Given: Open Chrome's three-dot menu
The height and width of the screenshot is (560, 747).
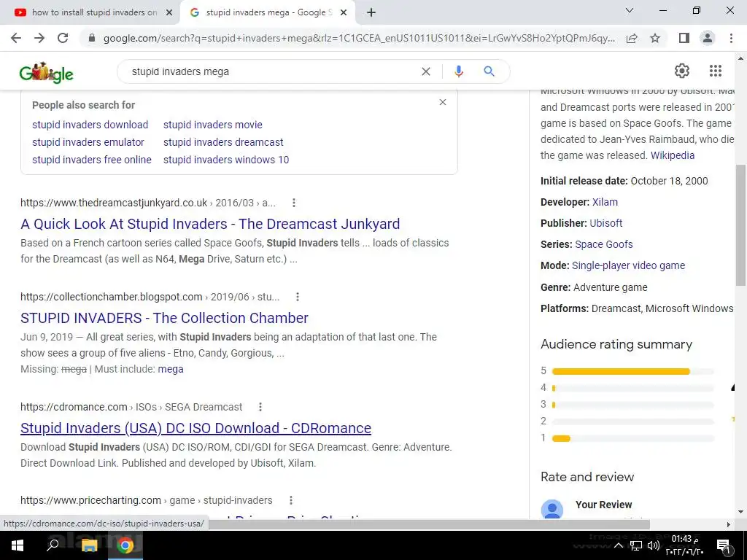Looking at the screenshot, I should coord(731,38).
